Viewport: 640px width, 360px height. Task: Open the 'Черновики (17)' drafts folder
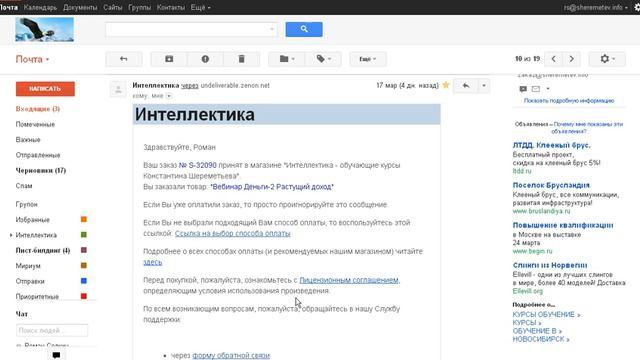[41, 171]
